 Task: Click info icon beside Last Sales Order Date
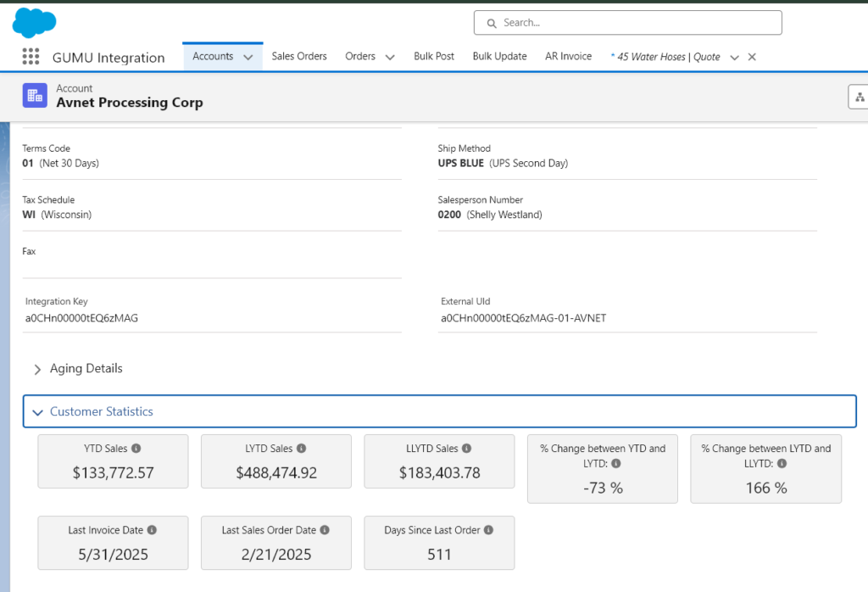(325, 530)
